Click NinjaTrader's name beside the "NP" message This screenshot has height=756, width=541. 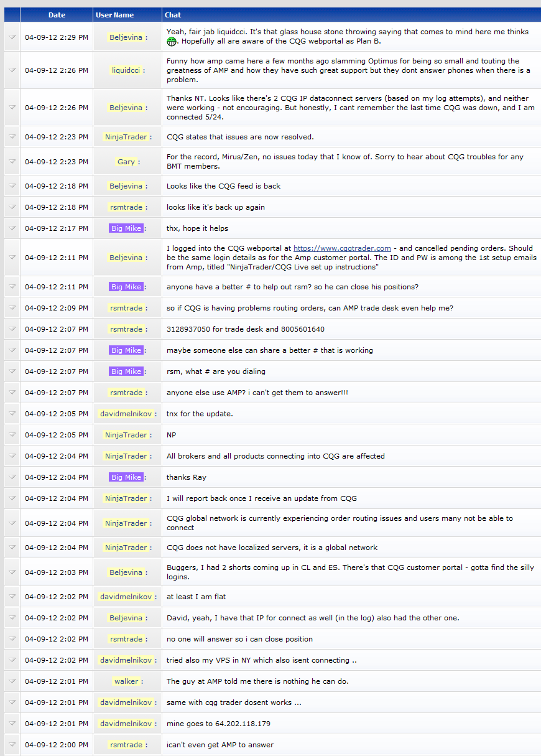pos(126,435)
